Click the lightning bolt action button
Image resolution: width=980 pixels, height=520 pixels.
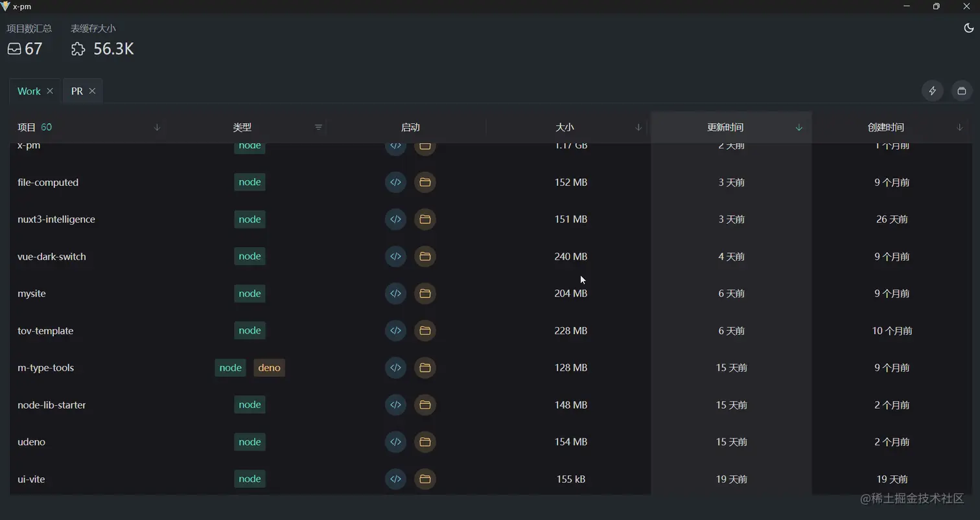pyautogui.click(x=933, y=91)
